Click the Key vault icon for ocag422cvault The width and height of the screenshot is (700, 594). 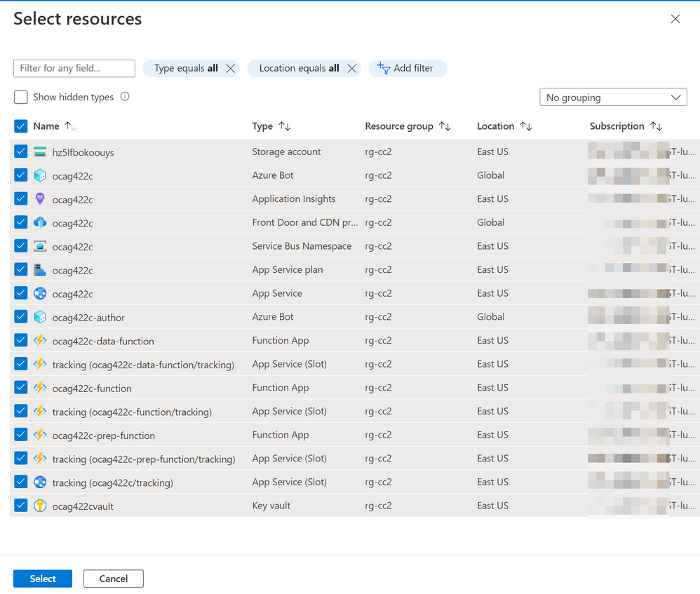tap(40, 506)
